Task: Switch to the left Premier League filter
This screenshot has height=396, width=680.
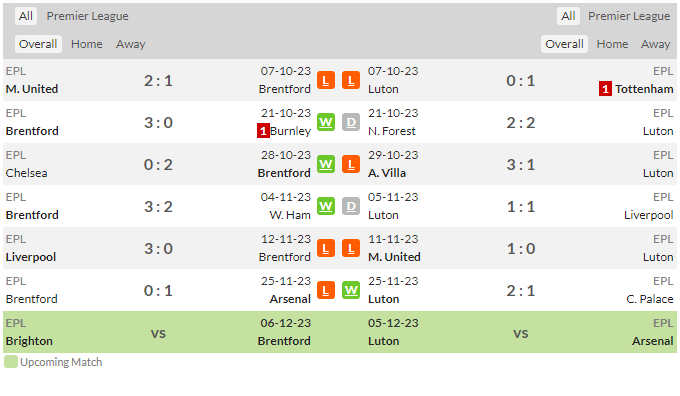Action: (88, 16)
